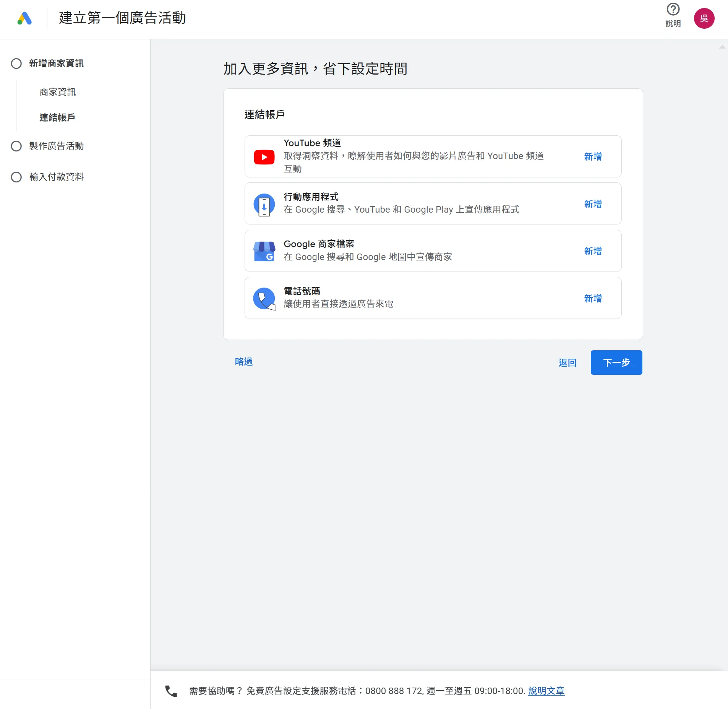Image resolution: width=728 pixels, height=709 pixels.
Task: Add a YouTube 頻道 link with 新增
Action: coord(592,157)
